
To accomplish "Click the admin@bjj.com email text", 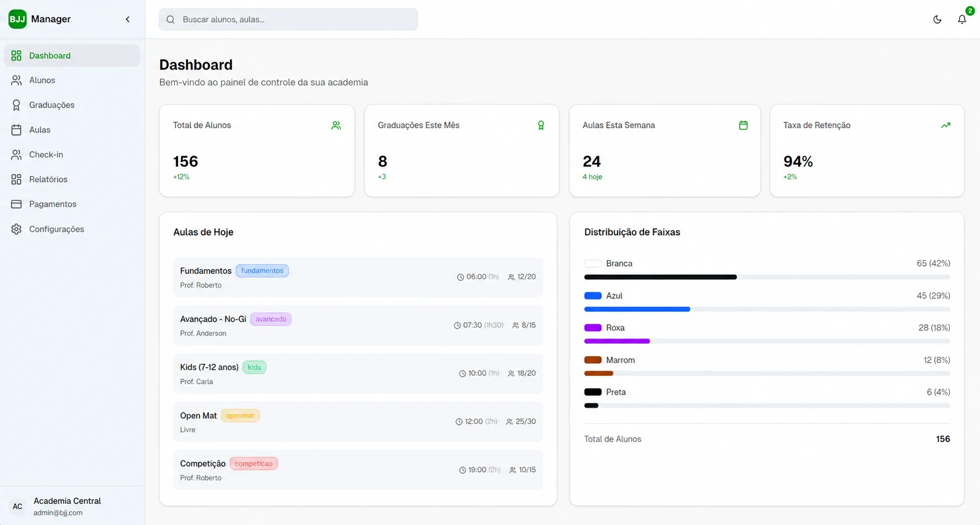I will [58, 513].
